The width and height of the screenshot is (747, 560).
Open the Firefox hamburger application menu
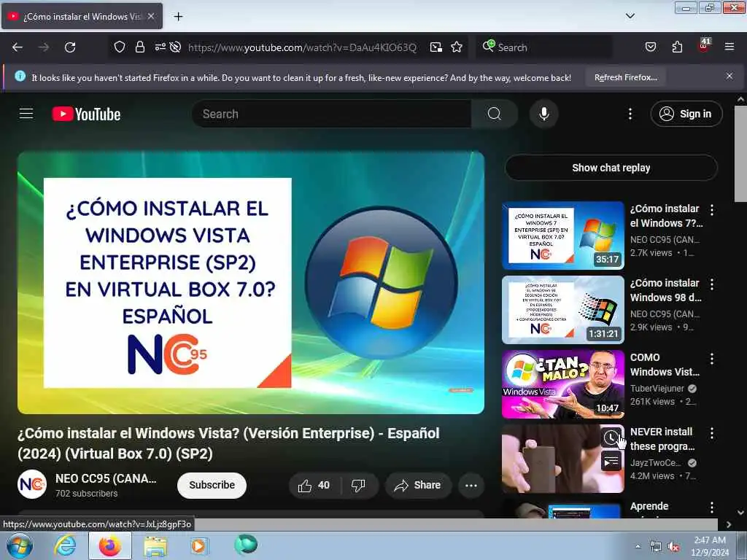tap(729, 47)
